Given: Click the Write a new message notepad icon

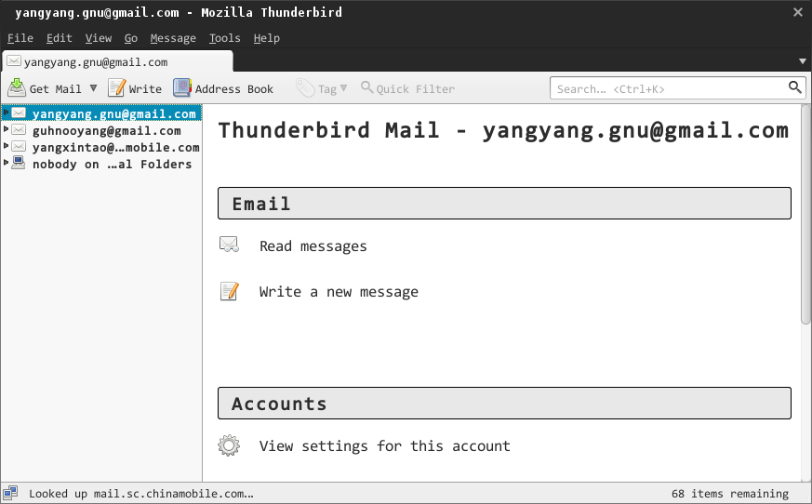Looking at the screenshot, I should (x=229, y=291).
